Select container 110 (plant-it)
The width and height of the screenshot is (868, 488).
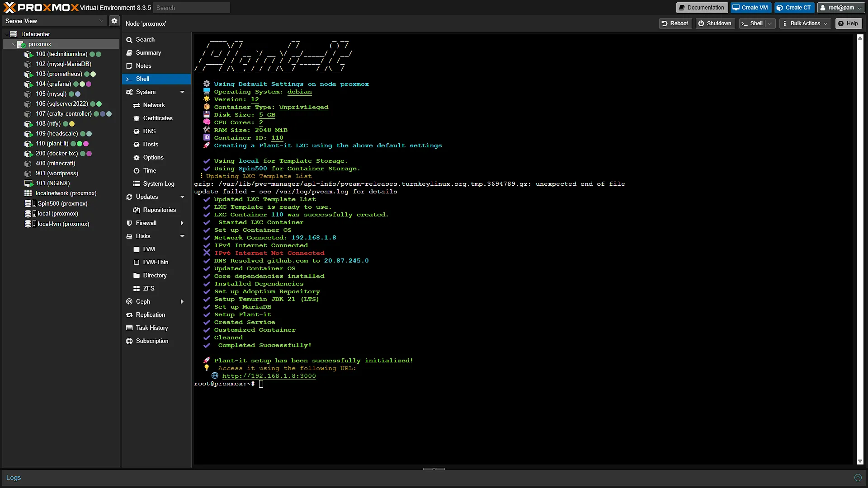[52, 144]
